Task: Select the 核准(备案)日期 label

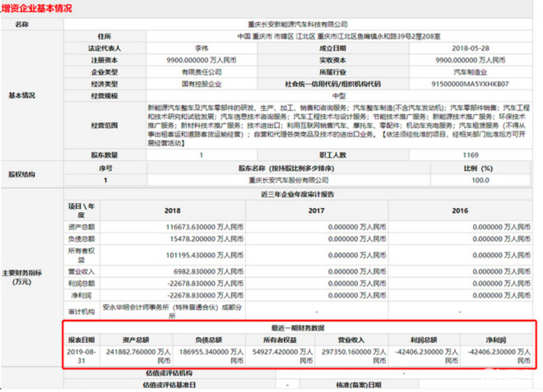Action: pos(359,385)
